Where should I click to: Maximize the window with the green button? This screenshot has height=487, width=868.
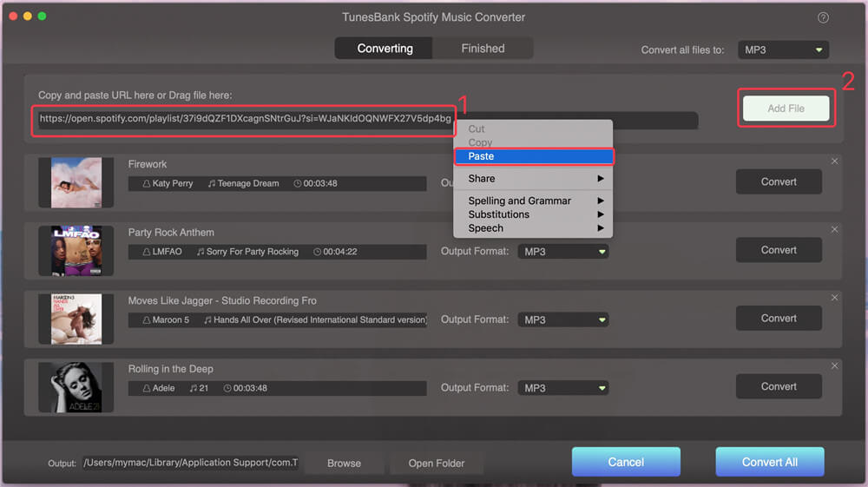click(42, 16)
